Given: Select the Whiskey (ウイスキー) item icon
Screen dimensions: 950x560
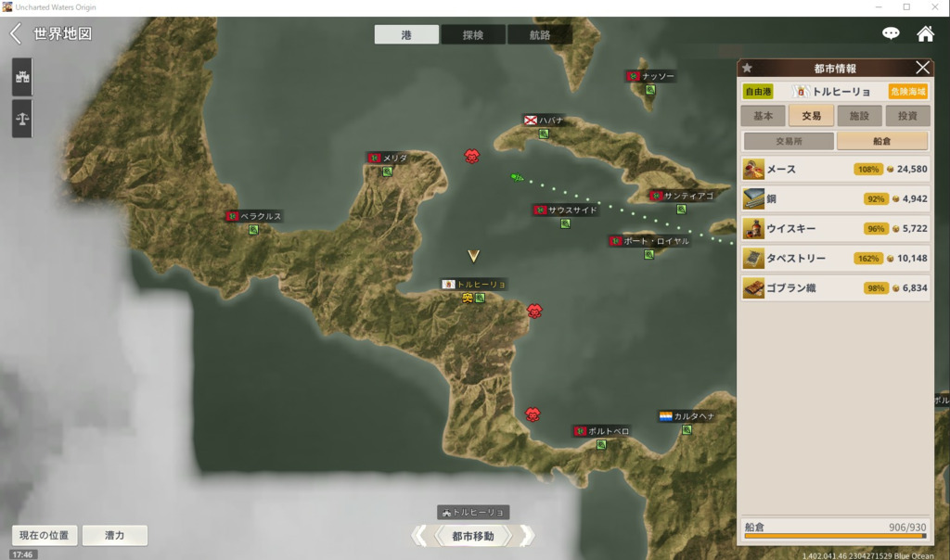Looking at the screenshot, I should tap(753, 229).
